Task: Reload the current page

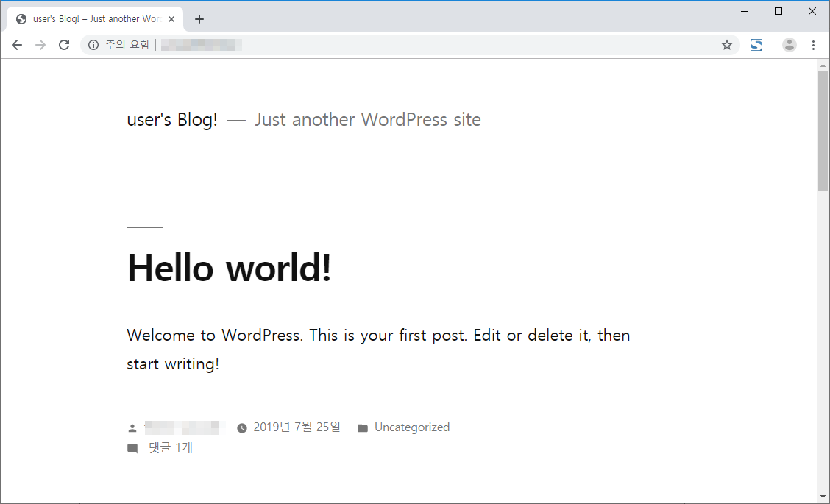Action: [x=64, y=45]
